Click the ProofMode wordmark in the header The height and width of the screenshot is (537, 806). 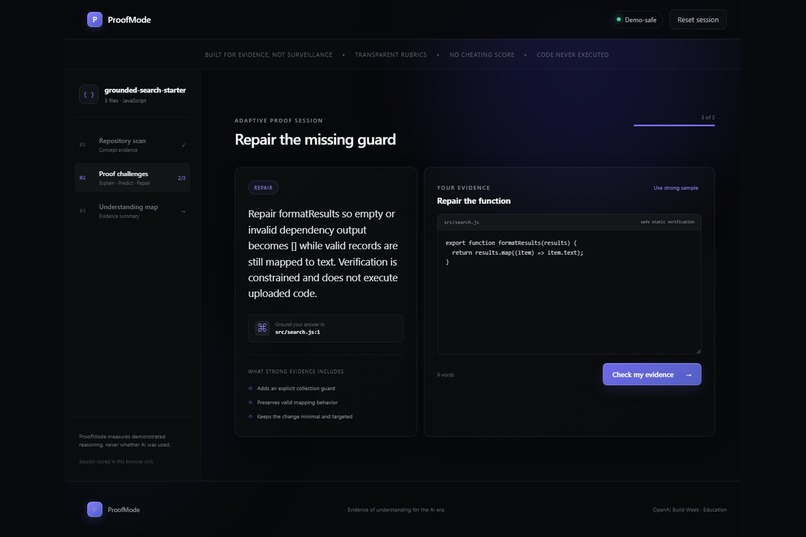tap(129, 20)
